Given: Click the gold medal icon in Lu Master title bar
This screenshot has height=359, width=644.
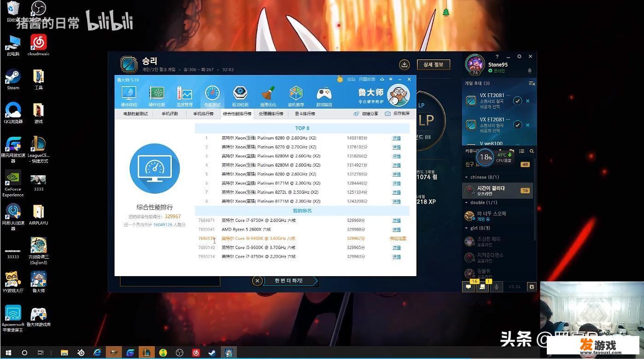Looking at the screenshot, I should tap(340, 79).
